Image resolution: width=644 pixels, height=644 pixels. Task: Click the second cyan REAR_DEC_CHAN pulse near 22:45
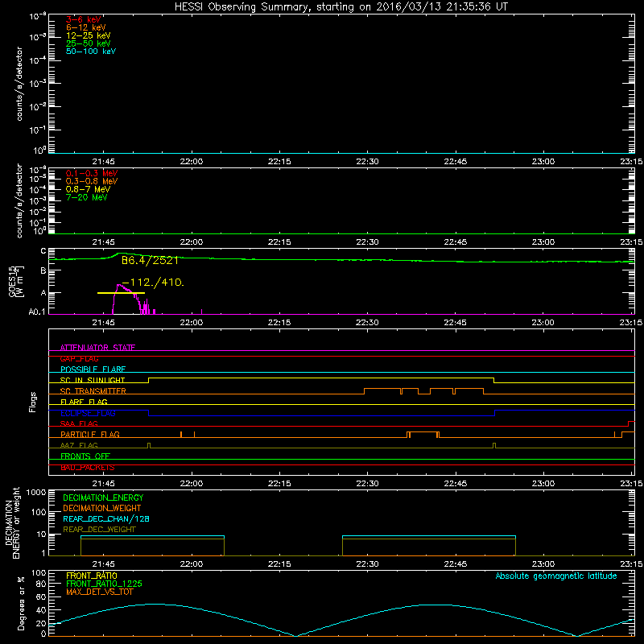[429, 536]
